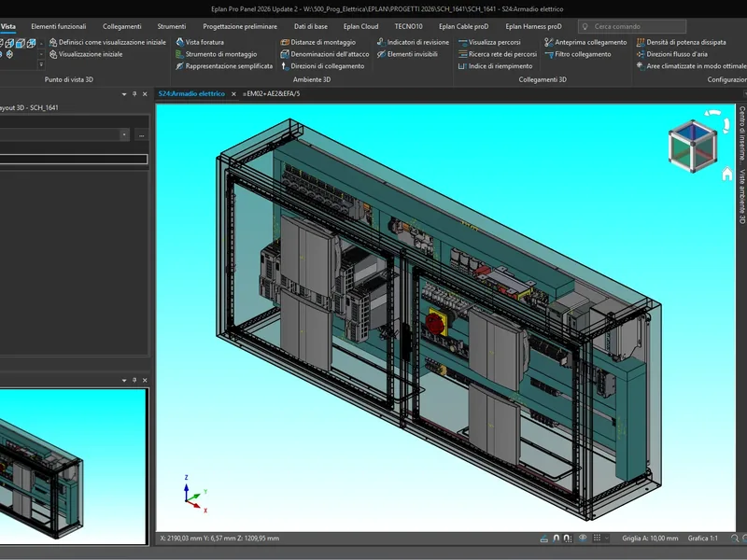747x560 pixels.
Task: Close the lower preview panel
Action: (x=145, y=381)
